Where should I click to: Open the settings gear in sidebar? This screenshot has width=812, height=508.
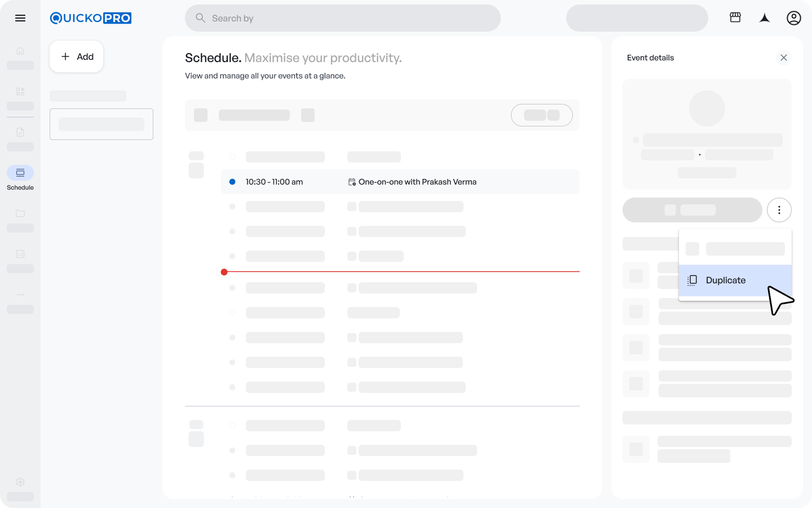point(20,482)
